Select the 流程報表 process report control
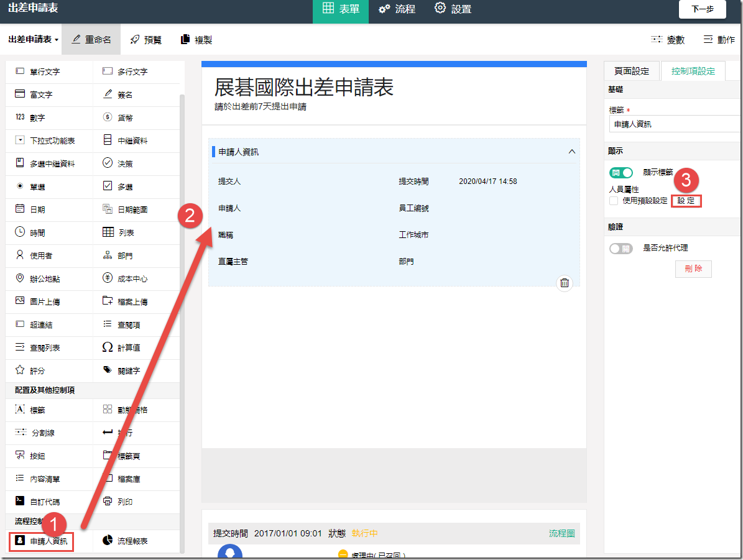 click(x=136, y=541)
